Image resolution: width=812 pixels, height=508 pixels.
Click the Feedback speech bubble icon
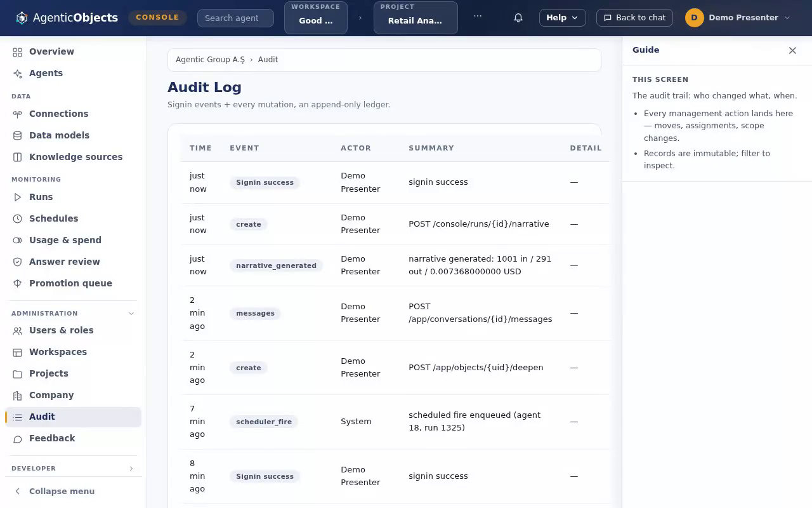click(x=18, y=438)
